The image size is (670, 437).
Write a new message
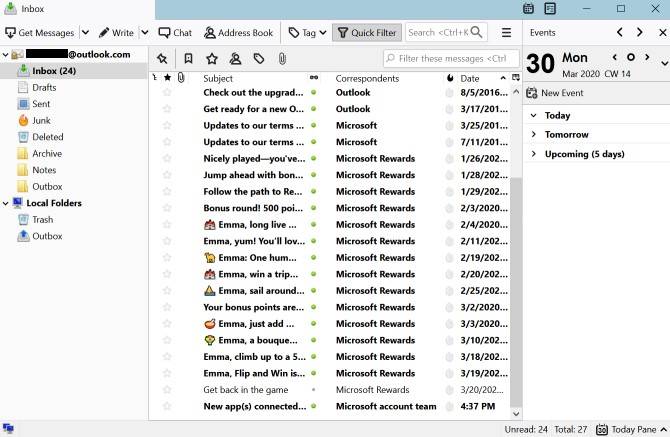116,32
